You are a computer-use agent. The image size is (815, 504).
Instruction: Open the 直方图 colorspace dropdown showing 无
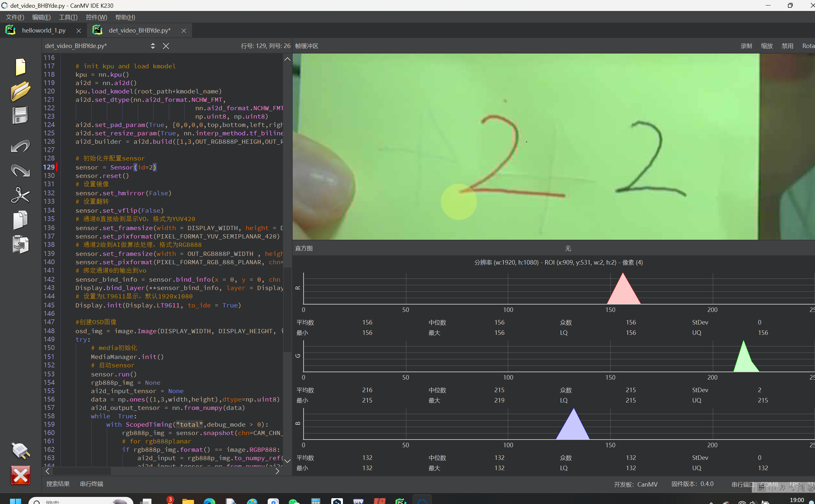(568, 248)
